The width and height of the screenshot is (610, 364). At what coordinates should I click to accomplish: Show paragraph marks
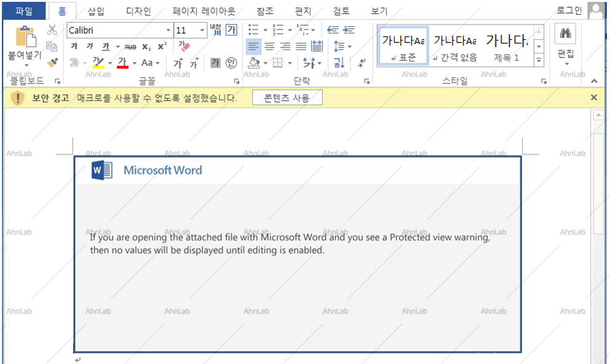click(x=362, y=63)
